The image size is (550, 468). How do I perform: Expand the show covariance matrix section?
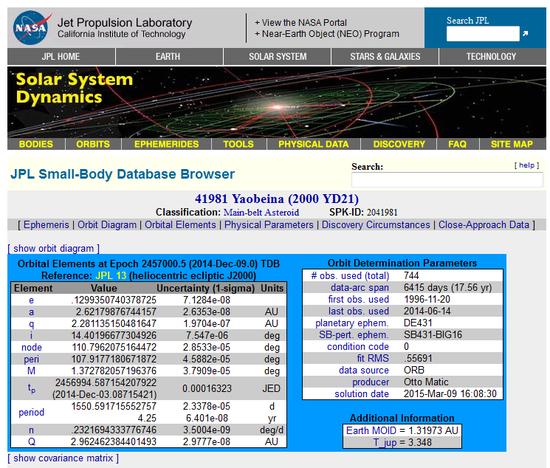click(x=63, y=458)
